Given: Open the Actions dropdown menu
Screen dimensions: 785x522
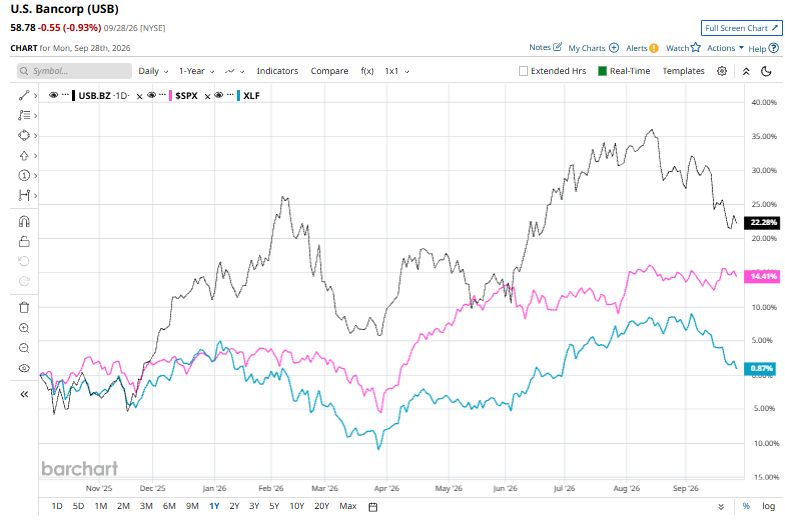Looking at the screenshot, I should pos(725,48).
